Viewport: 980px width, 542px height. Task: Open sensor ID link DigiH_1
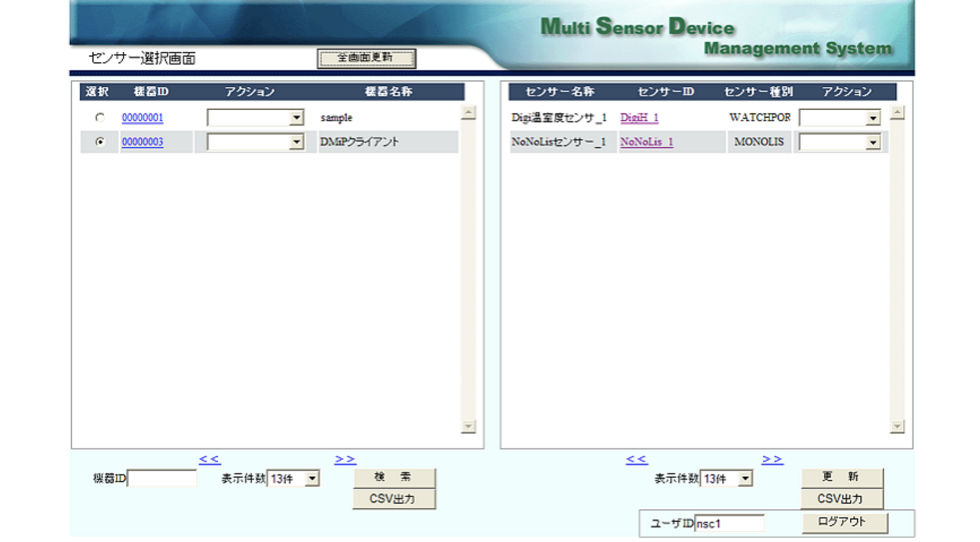pyautogui.click(x=639, y=117)
